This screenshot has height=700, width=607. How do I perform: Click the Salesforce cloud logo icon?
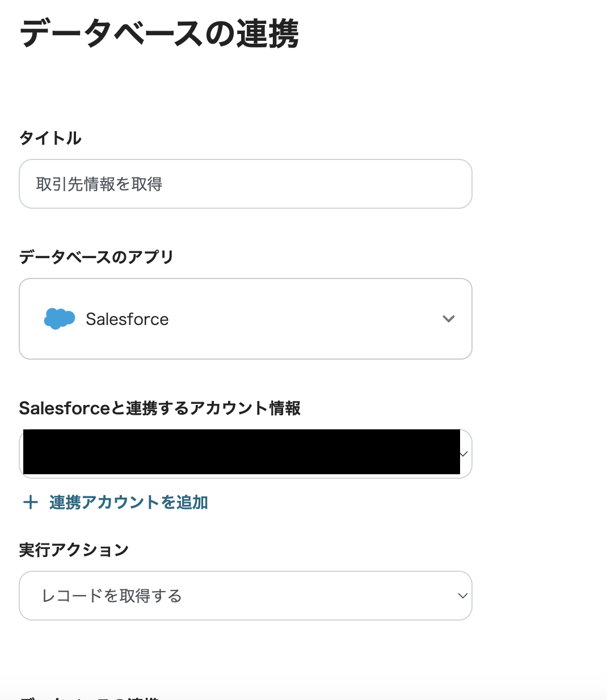[59, 319]
